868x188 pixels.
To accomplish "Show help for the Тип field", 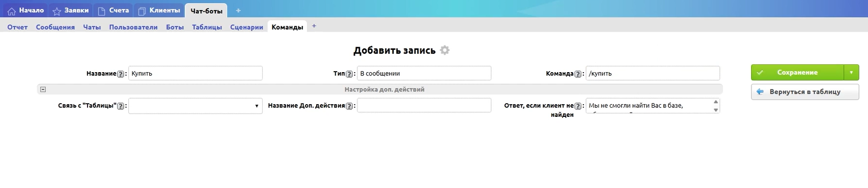I will [349, 74].
